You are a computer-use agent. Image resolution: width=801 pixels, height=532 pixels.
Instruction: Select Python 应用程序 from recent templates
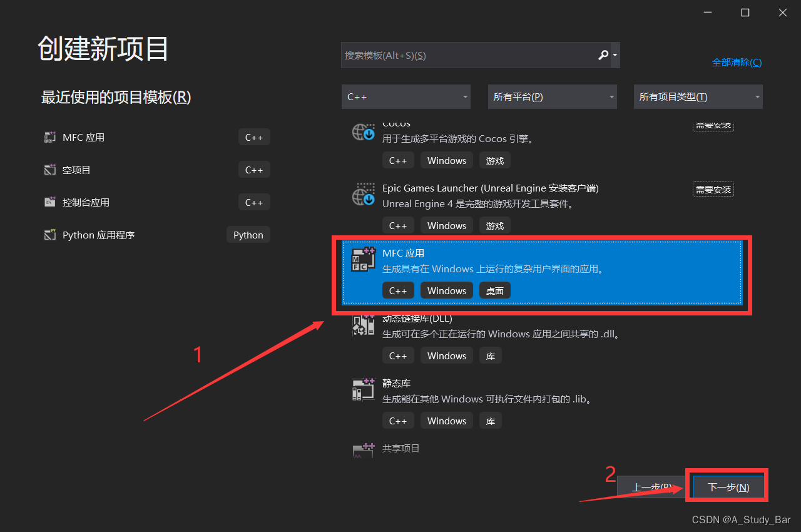pos(156,235)
